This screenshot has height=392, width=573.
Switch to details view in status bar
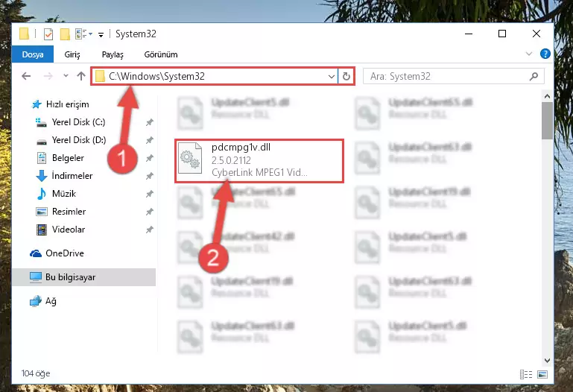pos(526,374)
